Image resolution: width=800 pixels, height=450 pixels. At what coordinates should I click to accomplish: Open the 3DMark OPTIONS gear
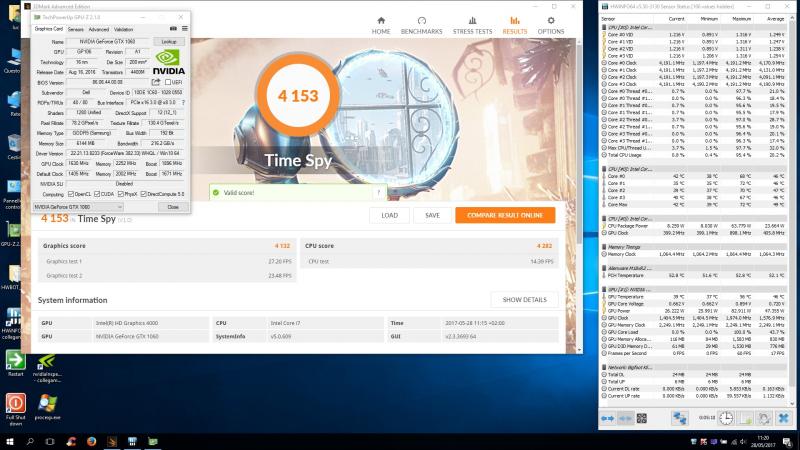(551, 24)
